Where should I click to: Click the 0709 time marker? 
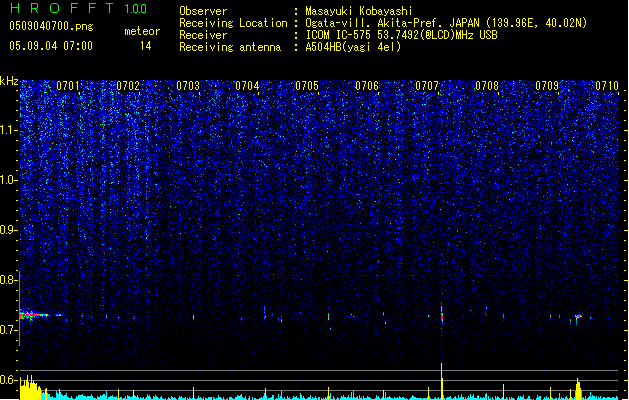tap(547, 85)
